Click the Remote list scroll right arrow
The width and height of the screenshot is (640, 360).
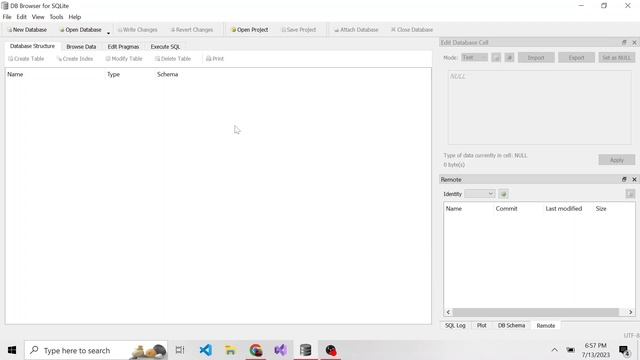631,312
